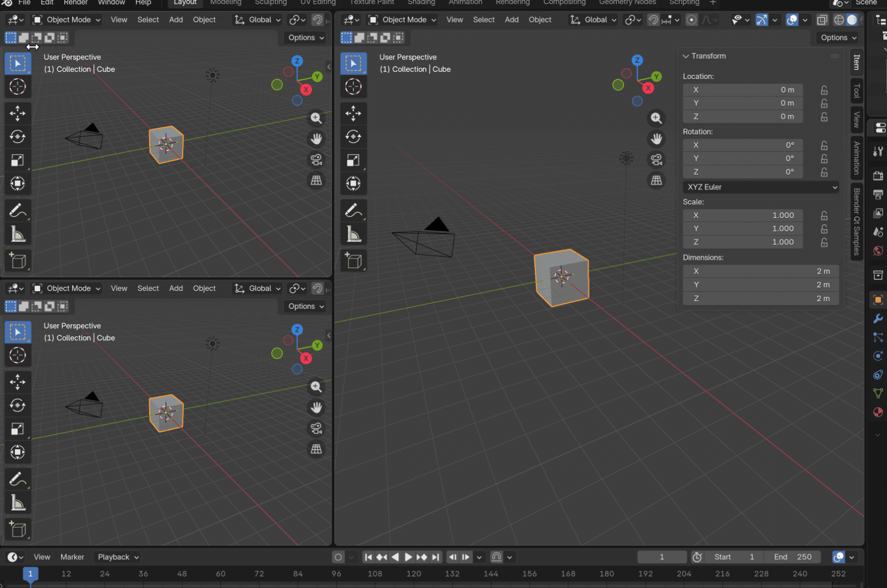This screenshot has width=887, height=588.
Task: Toggle Show Gizmo in right viewport
Action: (x=762, y=20)
